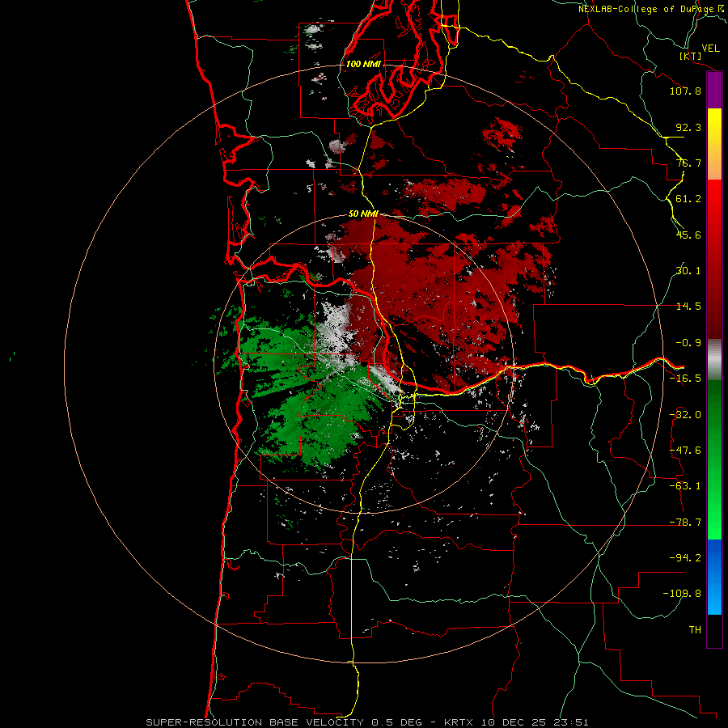Click the -109.8 velocity scale value
The height and width of the screenshot is (728, 728).
pyautogui.click(x=682, y=594)
